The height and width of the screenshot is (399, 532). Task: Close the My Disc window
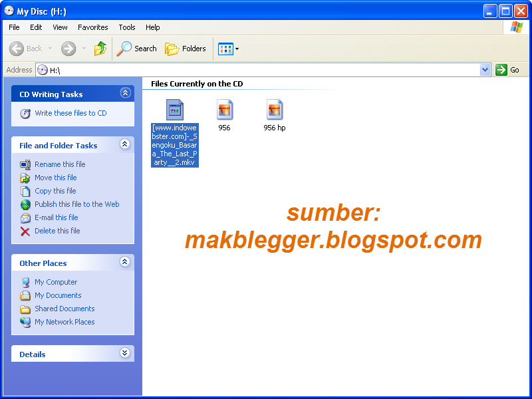click(x=521, y=11)
